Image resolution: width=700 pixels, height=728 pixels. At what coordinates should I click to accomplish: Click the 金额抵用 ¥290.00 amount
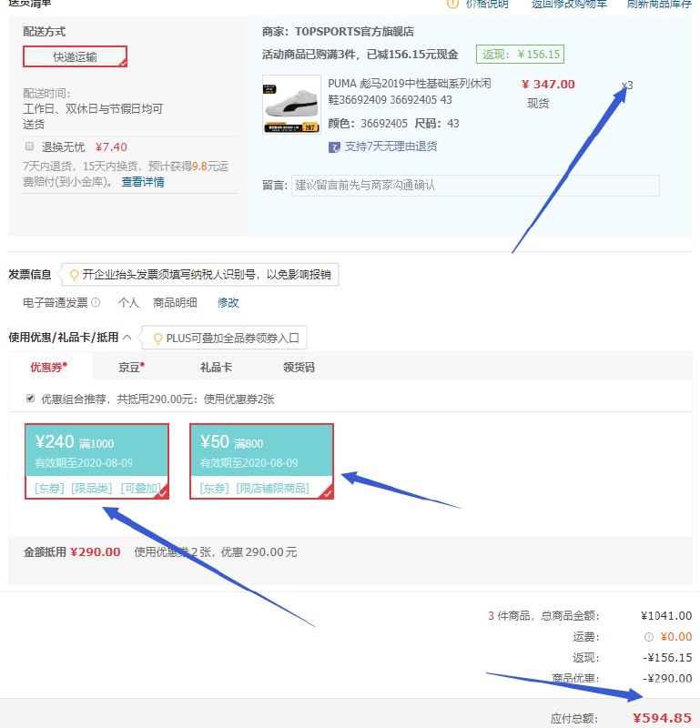point(96,552)
